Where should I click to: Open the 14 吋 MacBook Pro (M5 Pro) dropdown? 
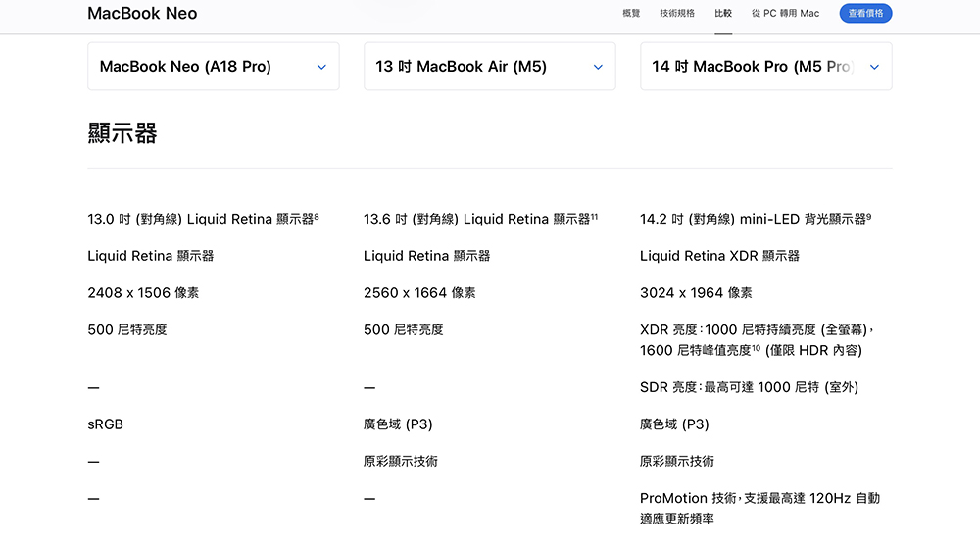(765, 67)
